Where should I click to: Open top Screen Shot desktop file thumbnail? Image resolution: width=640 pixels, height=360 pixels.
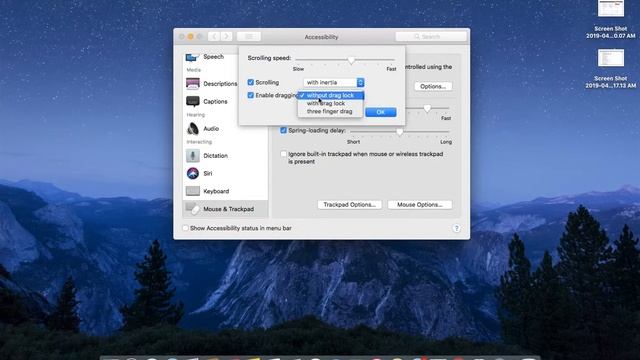(611, 8)
